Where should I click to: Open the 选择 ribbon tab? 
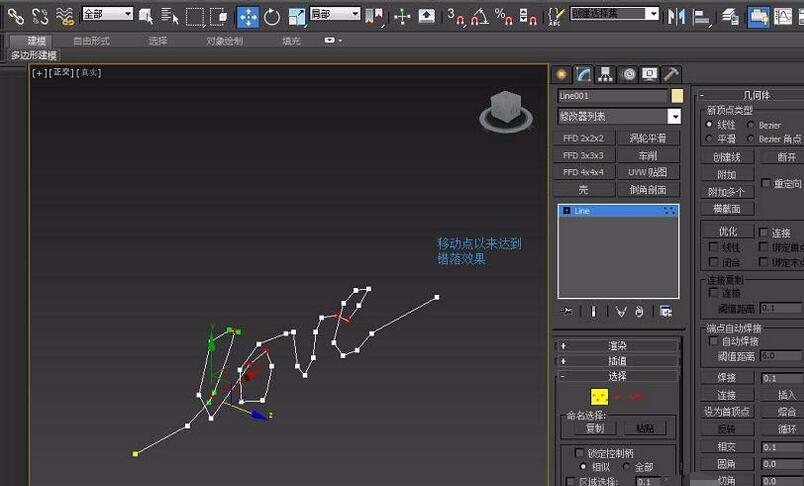point(158,41)
